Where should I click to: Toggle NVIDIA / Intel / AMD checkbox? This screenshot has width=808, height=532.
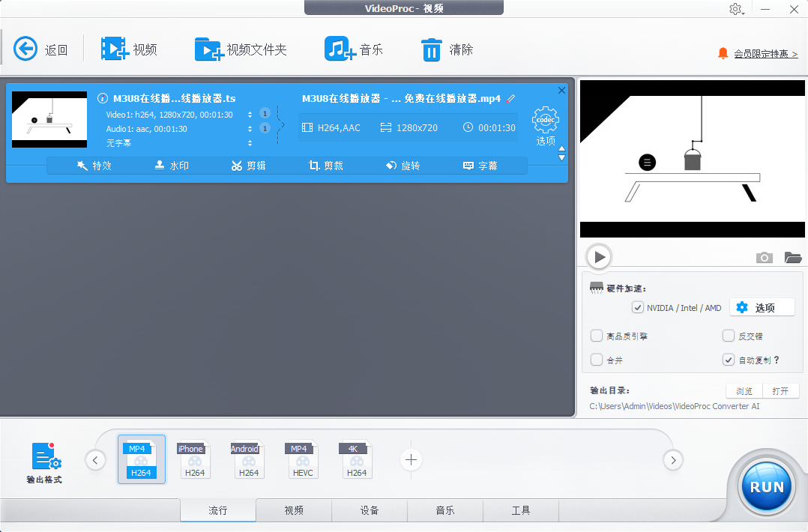637,307
